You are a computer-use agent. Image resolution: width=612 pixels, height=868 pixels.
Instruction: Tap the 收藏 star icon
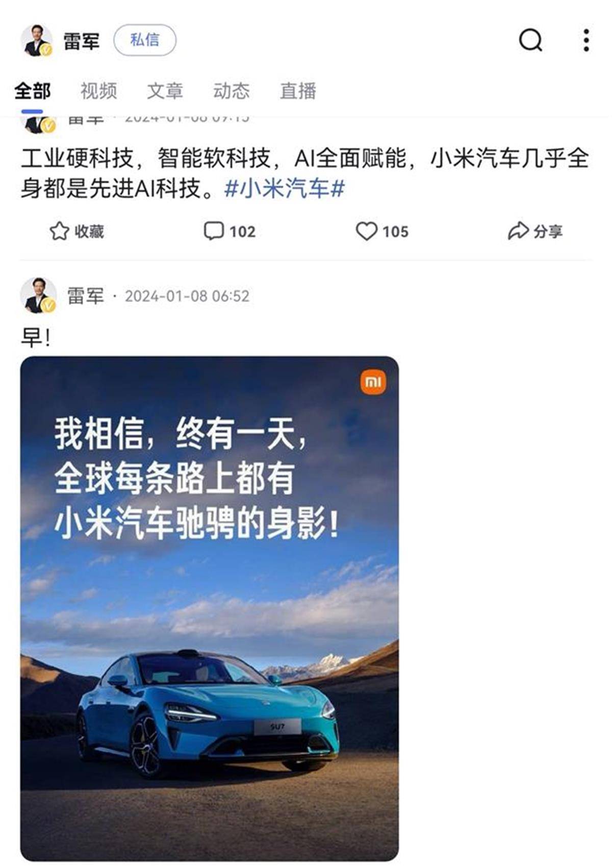point(59,231)
